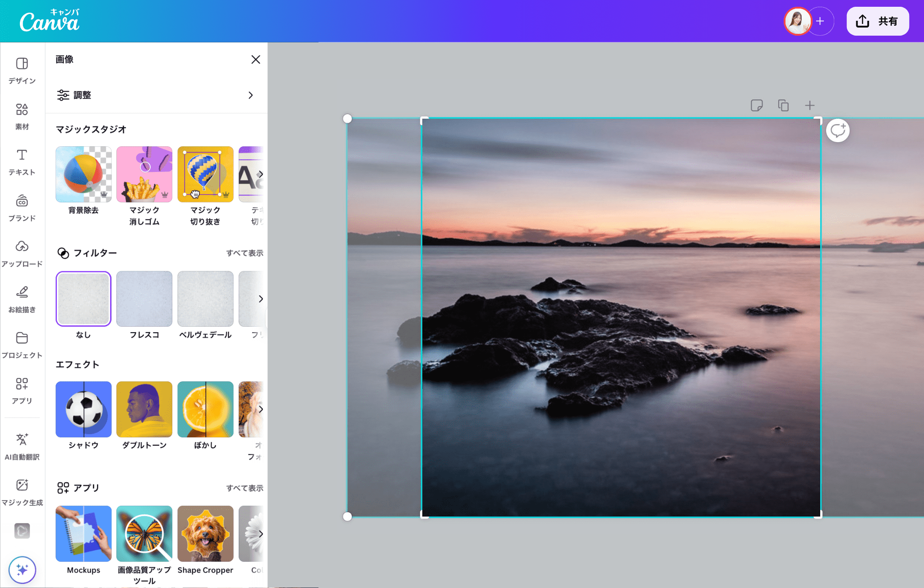Open the アップロード uploads panel
Image resolution: width=924 pixels, height=588 pixels.
tap(22, 253)
